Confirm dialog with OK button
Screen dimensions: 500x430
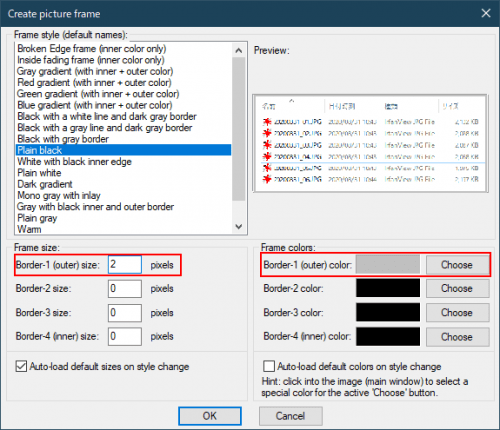tap(210, 416)
